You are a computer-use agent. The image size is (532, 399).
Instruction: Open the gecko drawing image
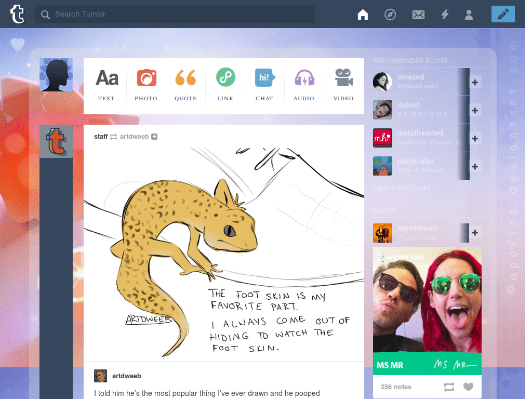[224, 254]
